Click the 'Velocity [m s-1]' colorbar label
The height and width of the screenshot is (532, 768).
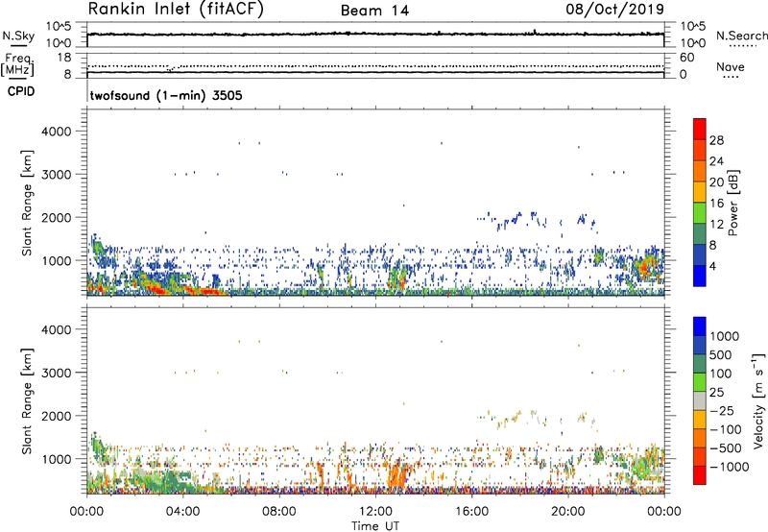tap(758, 400)
